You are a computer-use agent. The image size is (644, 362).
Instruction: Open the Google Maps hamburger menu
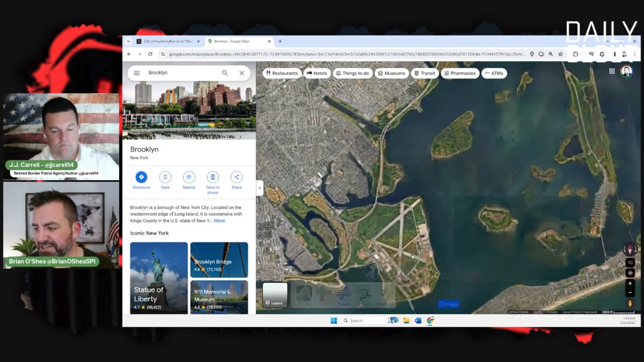click(136, 73)
